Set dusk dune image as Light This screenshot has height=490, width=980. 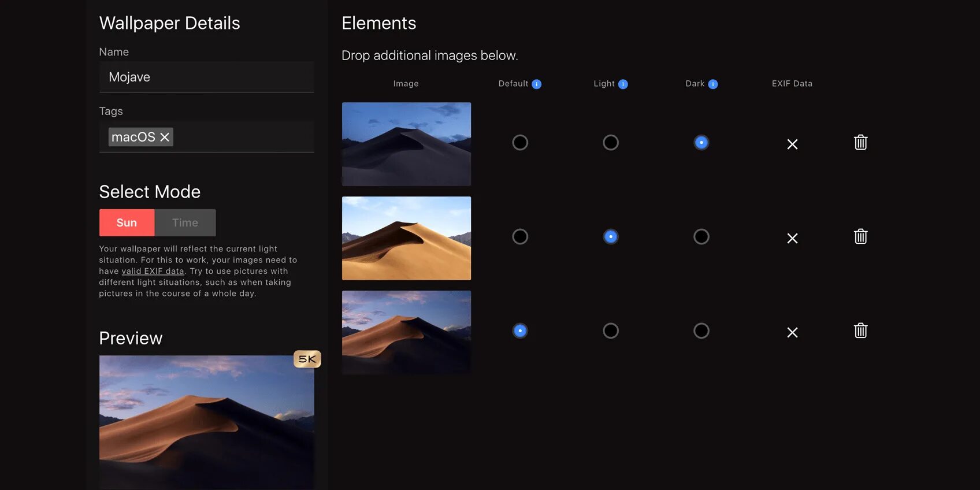point(611,331)
